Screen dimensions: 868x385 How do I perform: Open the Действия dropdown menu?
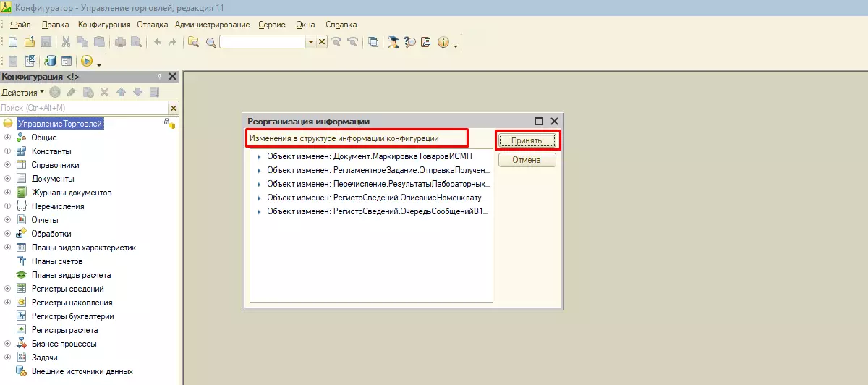[x=22, y=92]
